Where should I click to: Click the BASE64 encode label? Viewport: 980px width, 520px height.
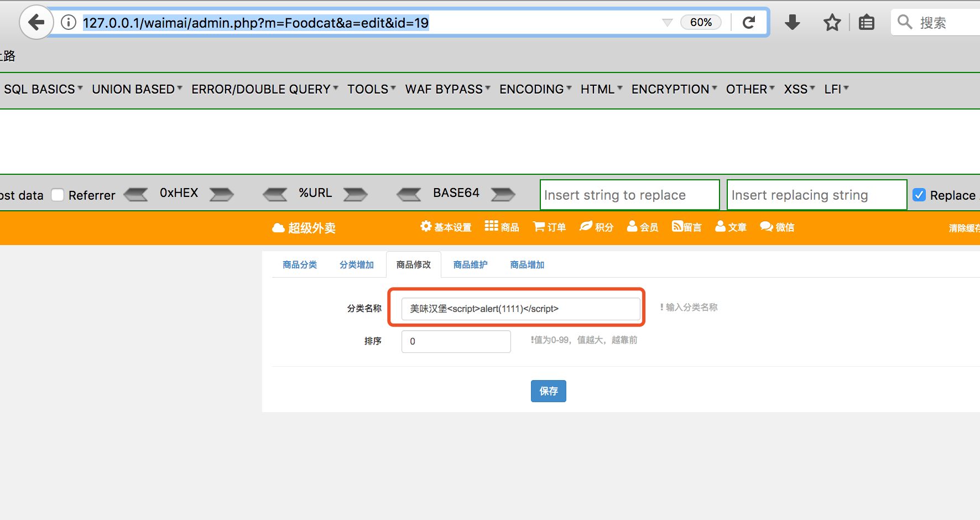(456, 193)
